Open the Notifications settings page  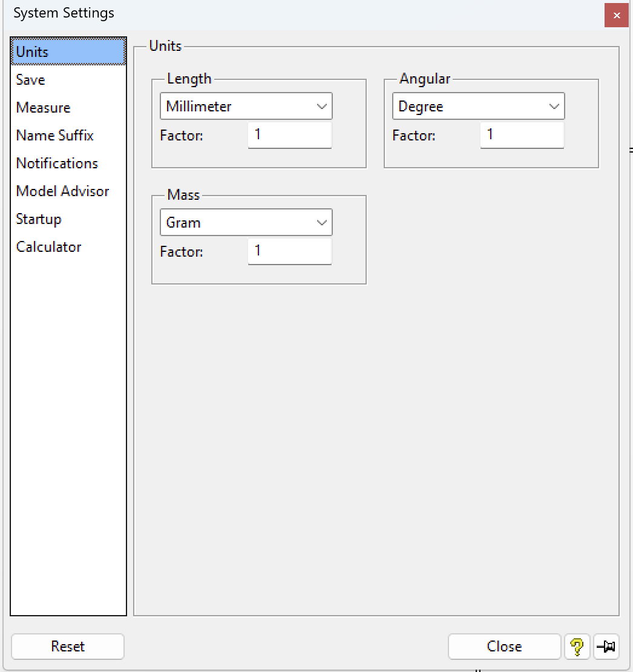tap(56, 163)
